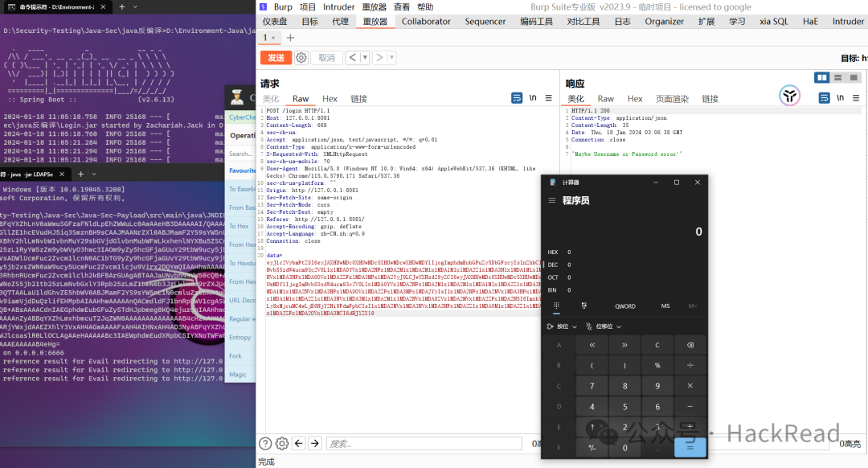Select side-by-side layout icon
The image size is (868, 468).
pyautogui.click(x=821, y=77)
